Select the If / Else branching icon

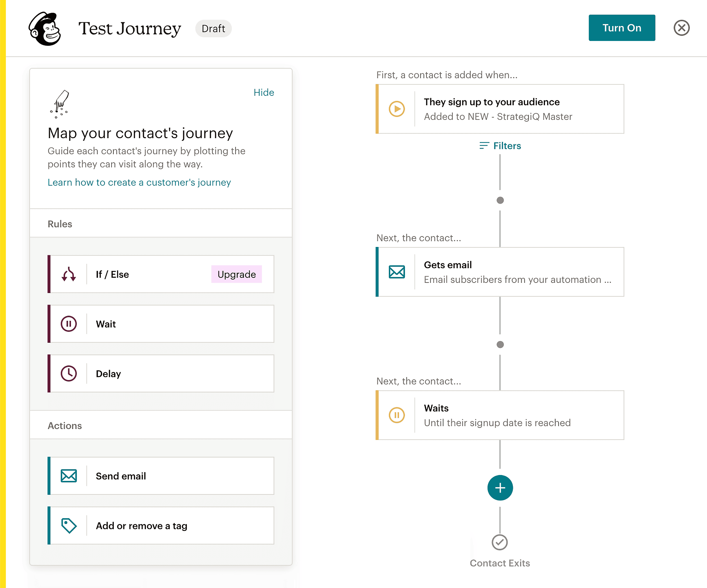[x=69, y=274]
